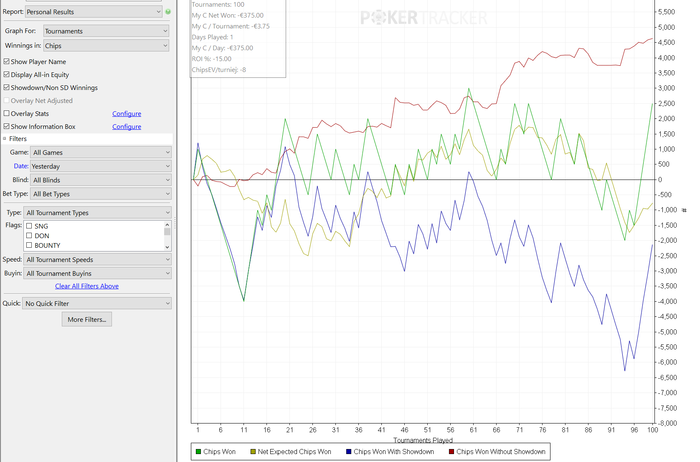Open the Winnings in dropdown set to Chips
Image resolution: width=700 pixels, height=462 pixels.
coord(106,46)
